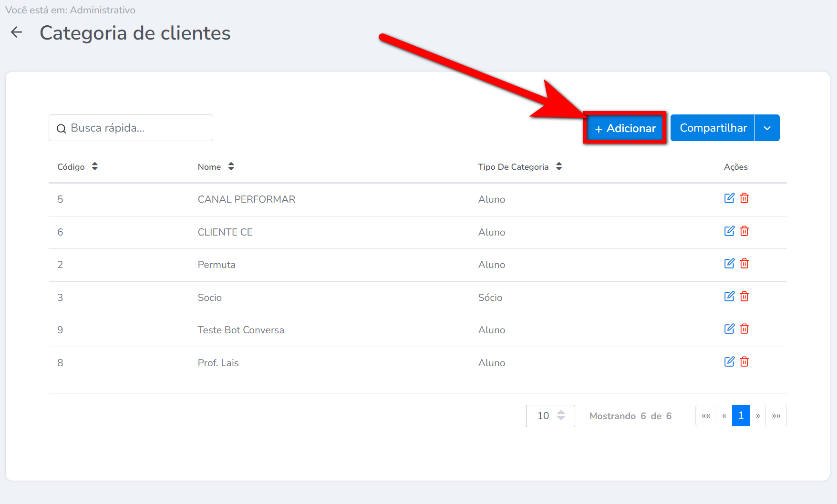
Task: Delete the CANAL PERFORMAR category
Action: [744, 198]
